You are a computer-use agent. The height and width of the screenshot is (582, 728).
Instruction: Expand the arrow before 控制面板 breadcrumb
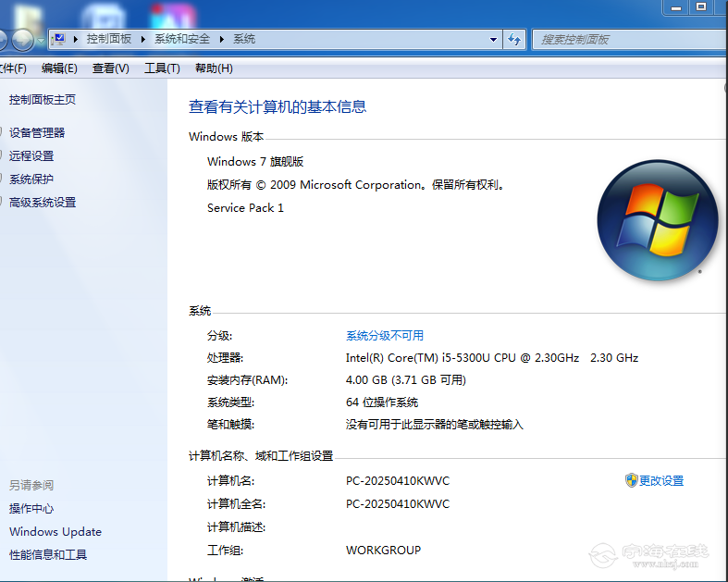[75, 40]
